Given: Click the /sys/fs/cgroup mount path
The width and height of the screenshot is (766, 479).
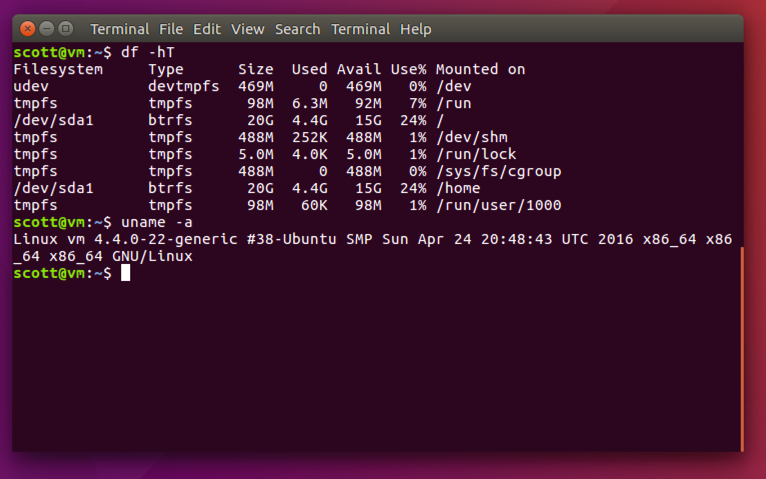Looking at the screenshot, I should pos(499,171).
